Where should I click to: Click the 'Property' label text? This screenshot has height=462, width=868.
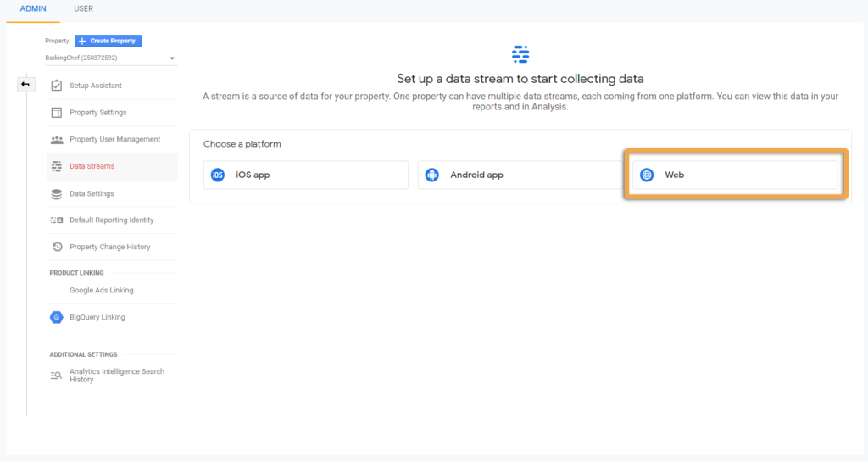(57, 41)
